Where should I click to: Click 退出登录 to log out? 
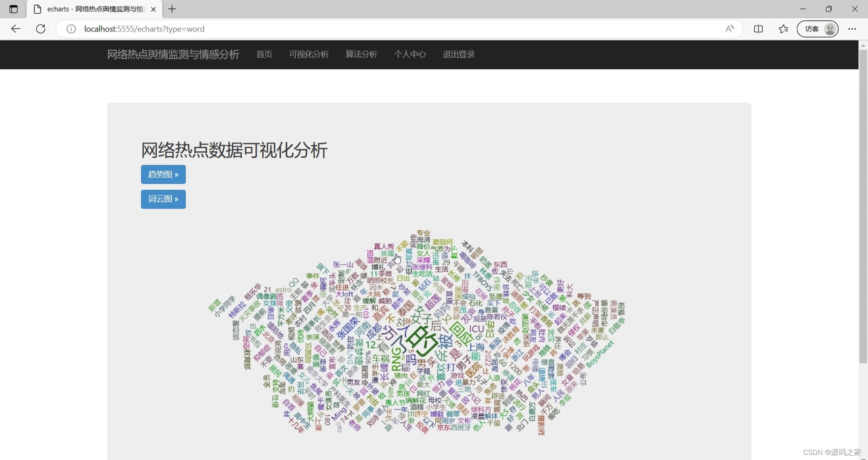[x=458, y=55]
